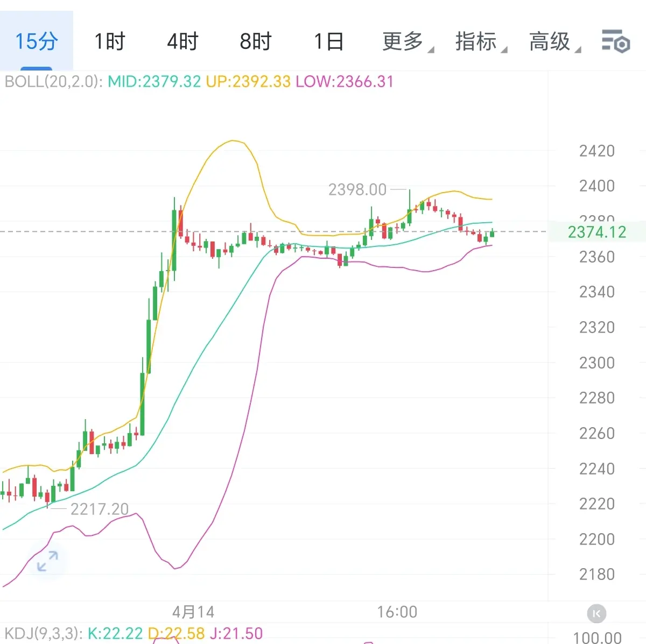646x644 pixels.
Task: Select the 15分 timeframe tab
Action: [x=36, y=41]
